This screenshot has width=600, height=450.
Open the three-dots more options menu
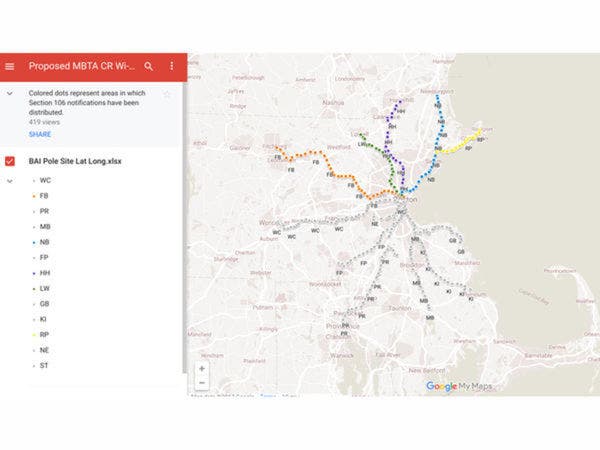point(171,66)
